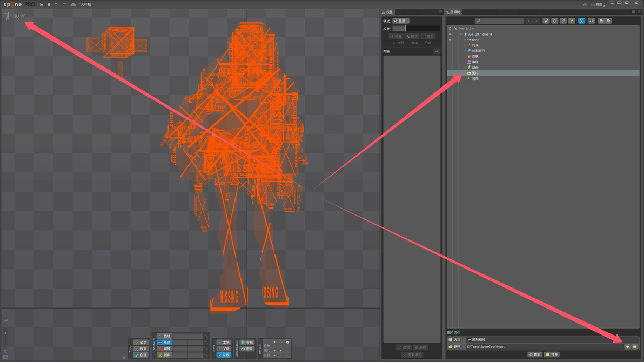Click the 平滑 smooth button
Image resolution: width=644 pixels, height=362 pixels.
point(397,36)
